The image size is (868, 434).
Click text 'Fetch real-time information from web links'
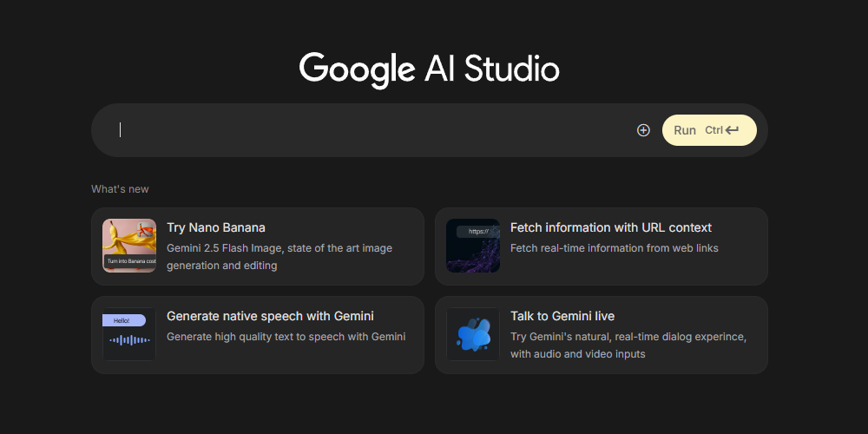pyautogui.click(x=615, y=248)
